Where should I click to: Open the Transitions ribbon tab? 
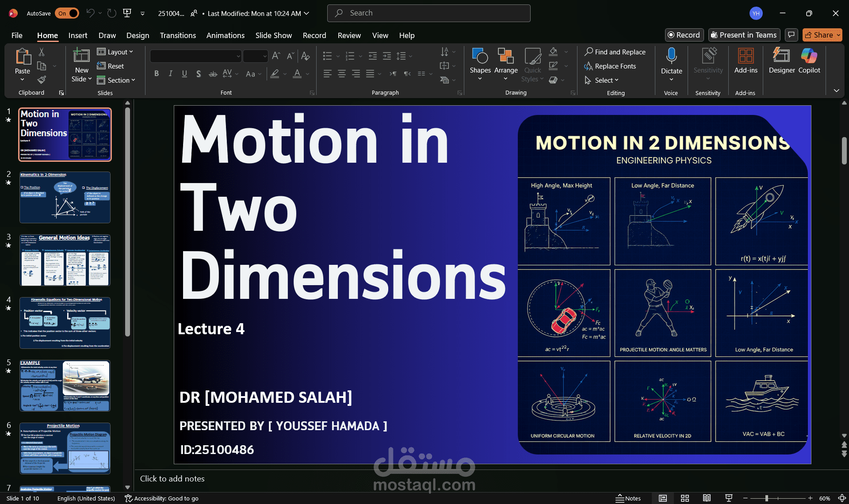coord(178,35)
